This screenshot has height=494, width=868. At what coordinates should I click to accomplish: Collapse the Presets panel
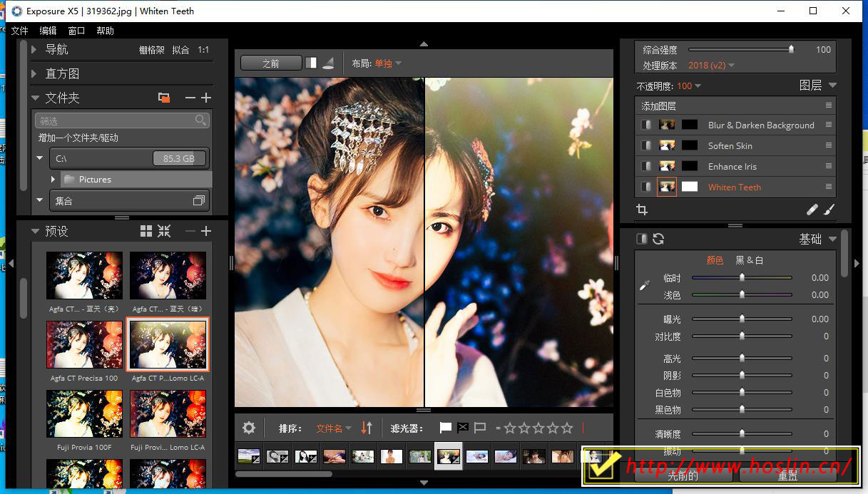[35, 231]
